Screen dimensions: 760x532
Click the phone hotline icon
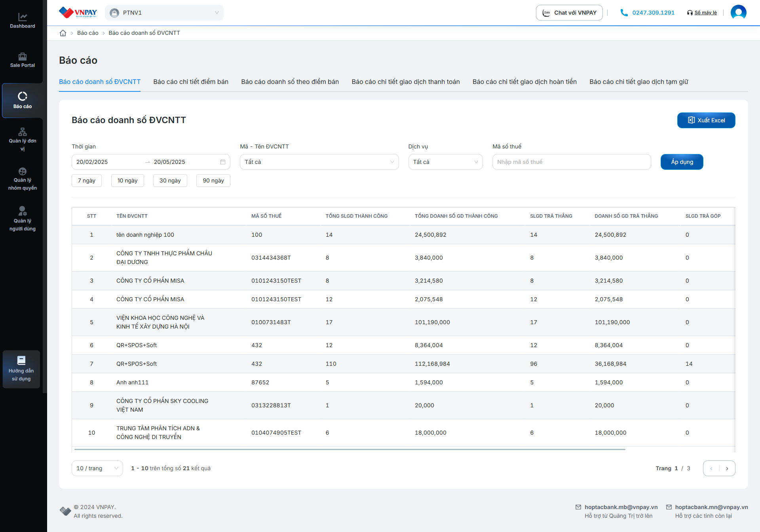coord(624,13)
